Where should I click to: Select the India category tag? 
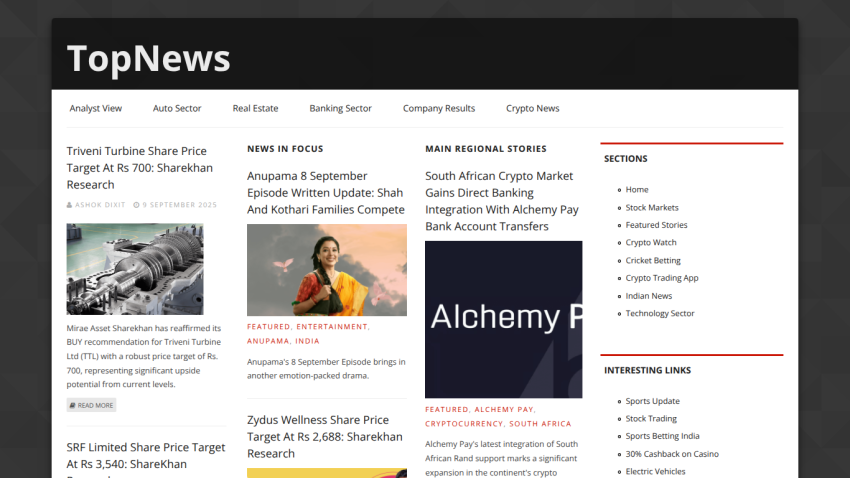(307, 341)
